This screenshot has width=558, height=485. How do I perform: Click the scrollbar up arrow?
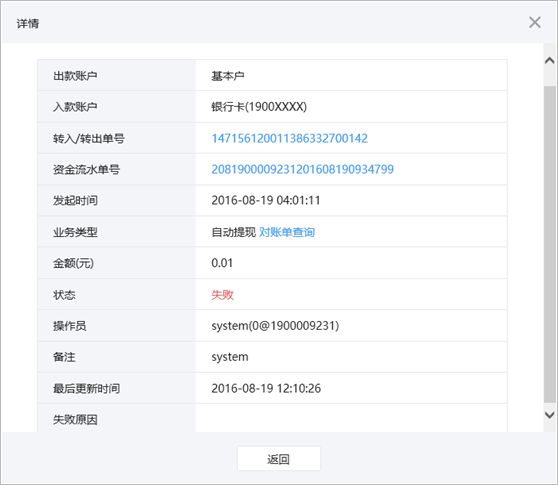549,60
